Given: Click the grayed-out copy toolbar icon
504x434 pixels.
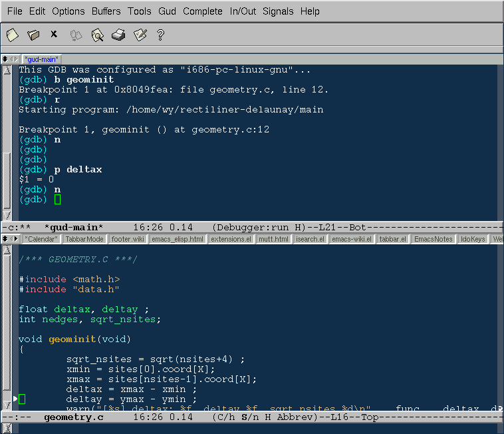Looking at the screenshot, I should [76, 35].
